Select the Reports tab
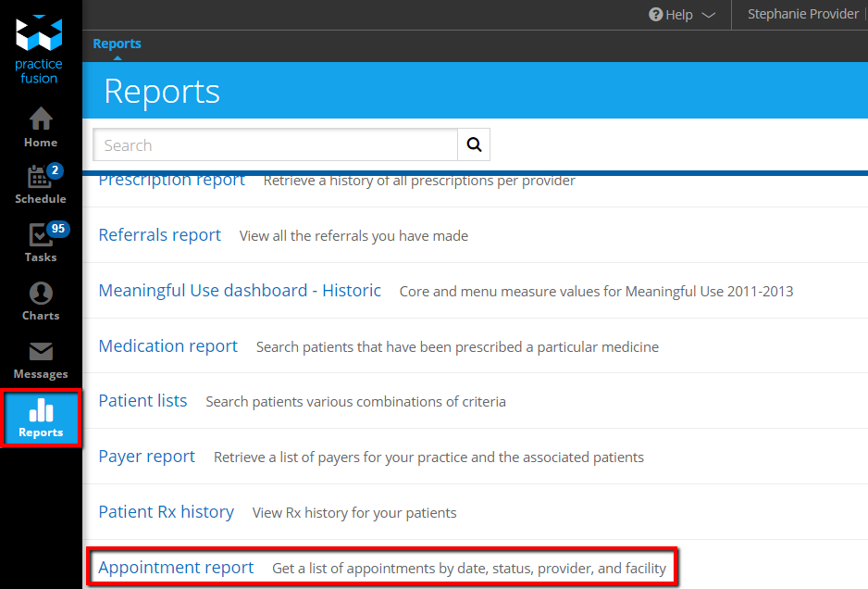 click(x=117, y=44)
